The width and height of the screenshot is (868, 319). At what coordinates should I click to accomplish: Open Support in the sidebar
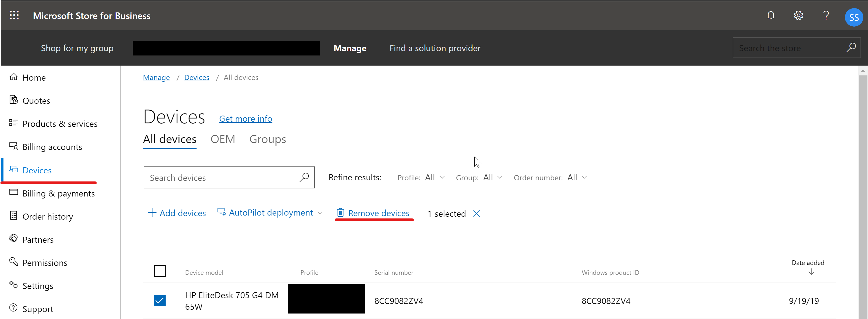[x=38, y=309]
